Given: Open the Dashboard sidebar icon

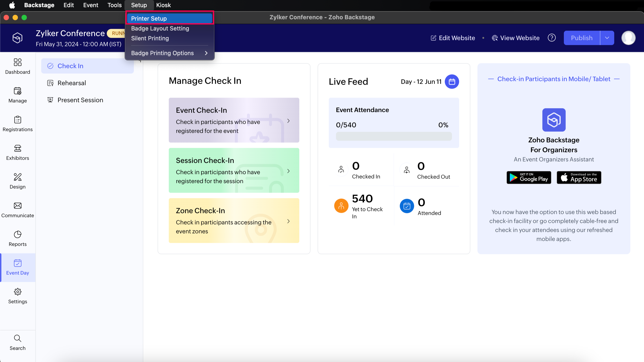Looking at the screenshot, I should point(17,62).
